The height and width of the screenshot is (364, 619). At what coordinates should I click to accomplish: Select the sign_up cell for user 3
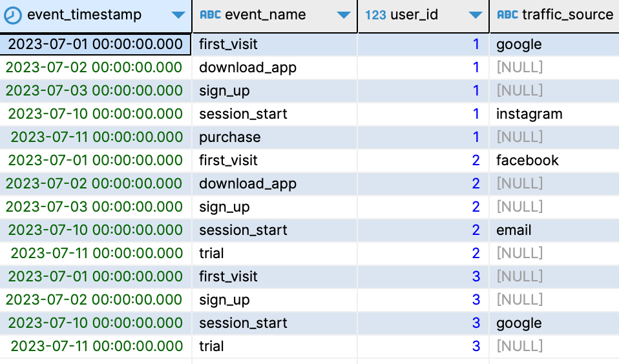(275, 300)
